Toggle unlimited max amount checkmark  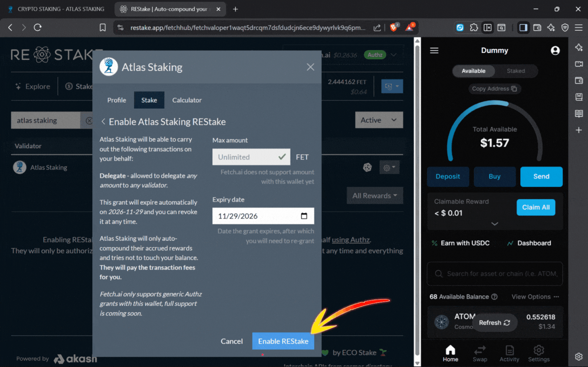click(x=282, y=157)
